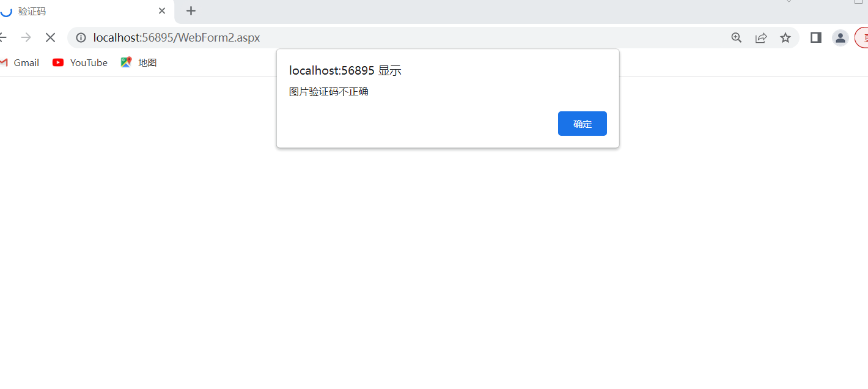868x389 pixels.
Task: Open the YouTube bookmark
Action: click(80, 62)
